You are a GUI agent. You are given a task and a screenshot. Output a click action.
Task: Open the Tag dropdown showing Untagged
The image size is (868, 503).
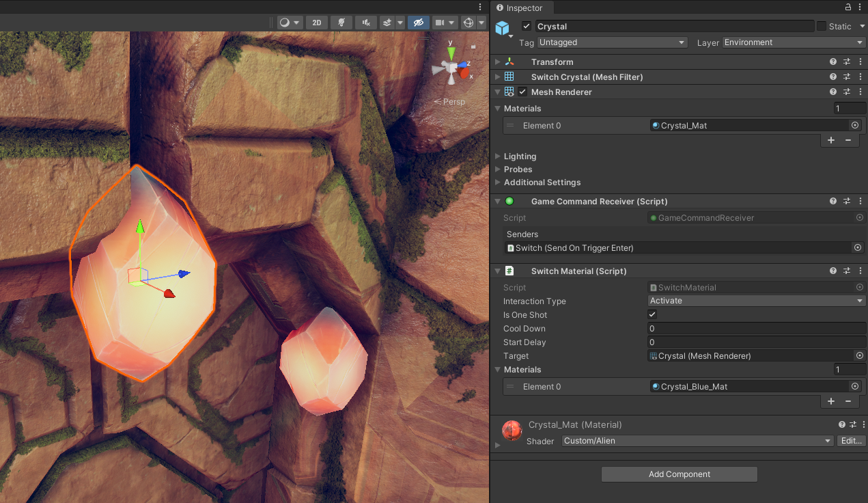pyautogui.click(x=612, y=42)
